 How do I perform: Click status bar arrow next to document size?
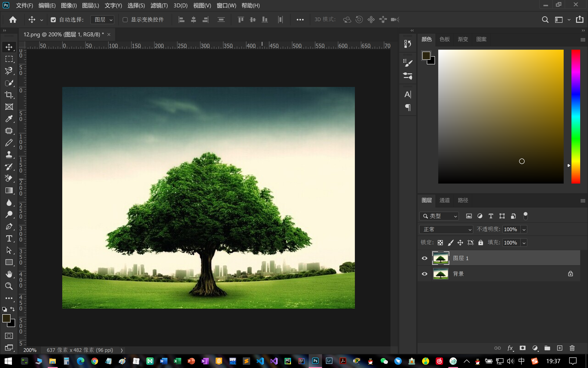(122, 350)
